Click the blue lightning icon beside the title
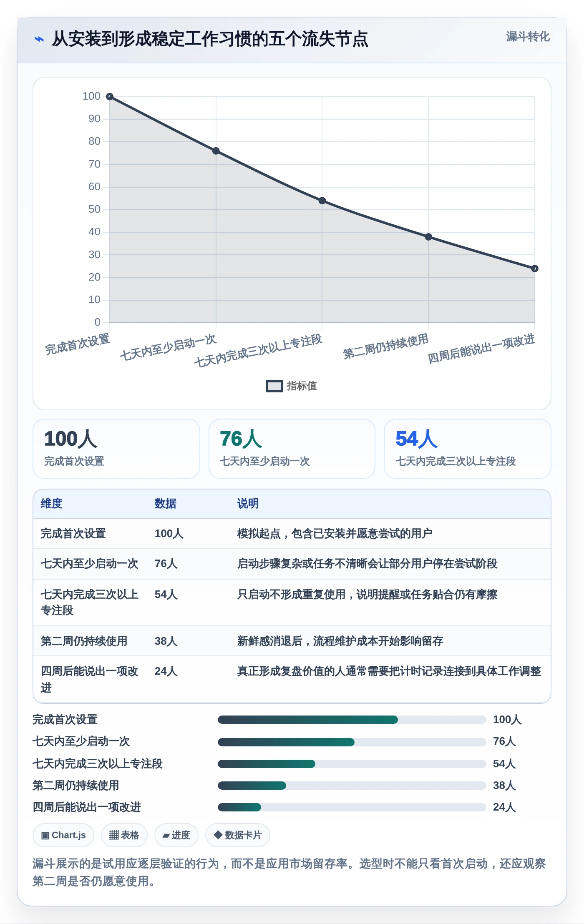This screenshot has width=584, height=924. click(39, 39)
